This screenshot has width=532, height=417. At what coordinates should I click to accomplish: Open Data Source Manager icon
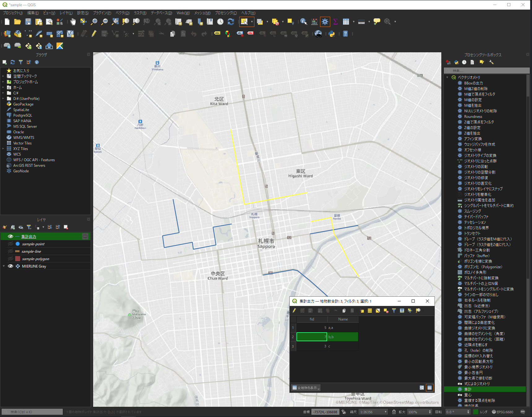click(7, 34)
